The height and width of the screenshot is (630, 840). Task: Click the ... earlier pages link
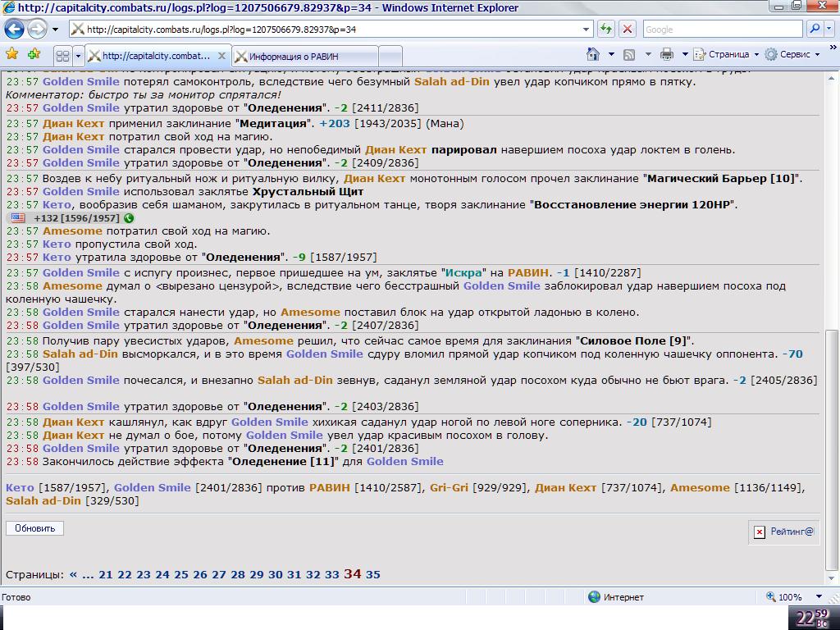pyautogui.click(x=88, y=576)
